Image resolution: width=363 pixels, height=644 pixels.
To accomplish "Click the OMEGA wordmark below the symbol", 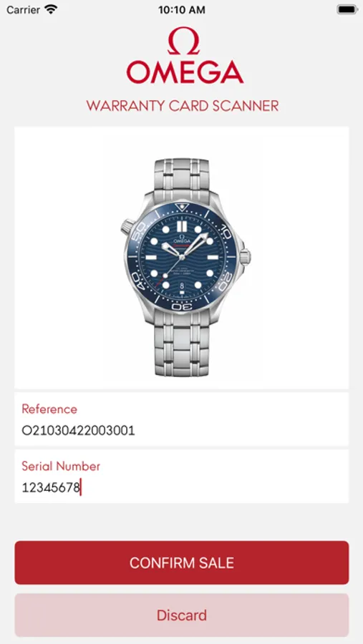I will pos(185,72).
